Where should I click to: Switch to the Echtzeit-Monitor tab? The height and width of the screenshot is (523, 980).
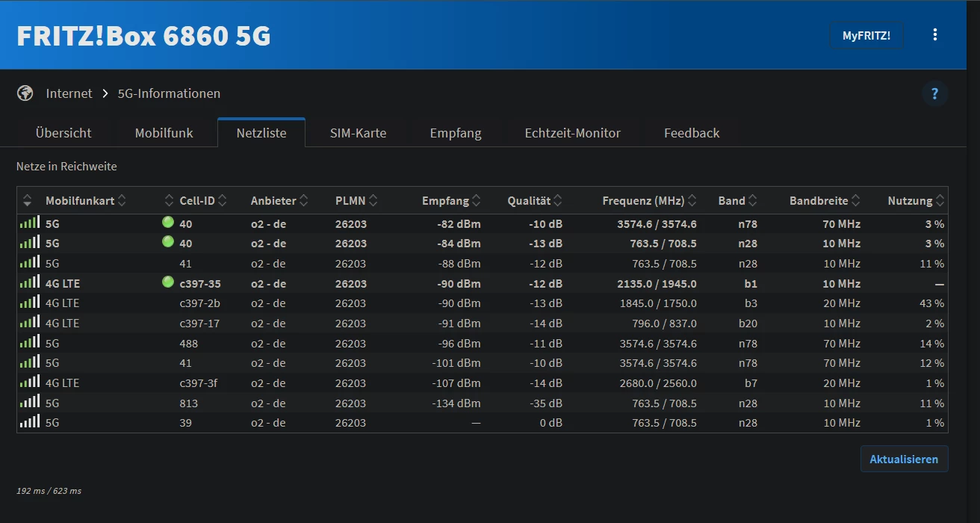coord(572,133)
